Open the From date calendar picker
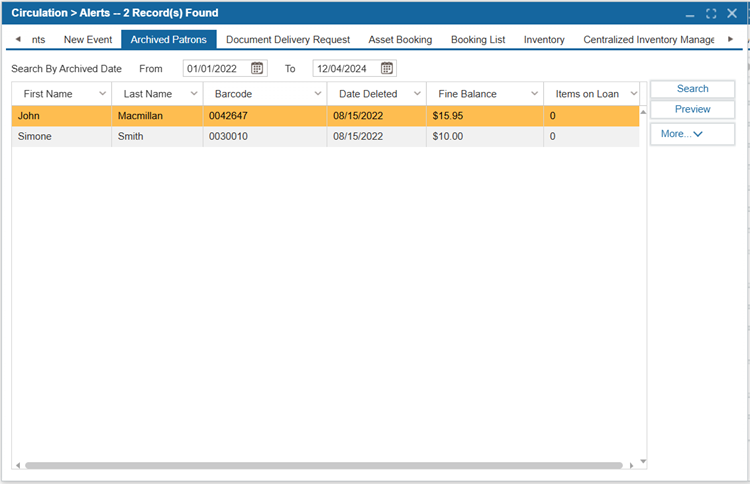The image size is (750, 484). point(257,68)
